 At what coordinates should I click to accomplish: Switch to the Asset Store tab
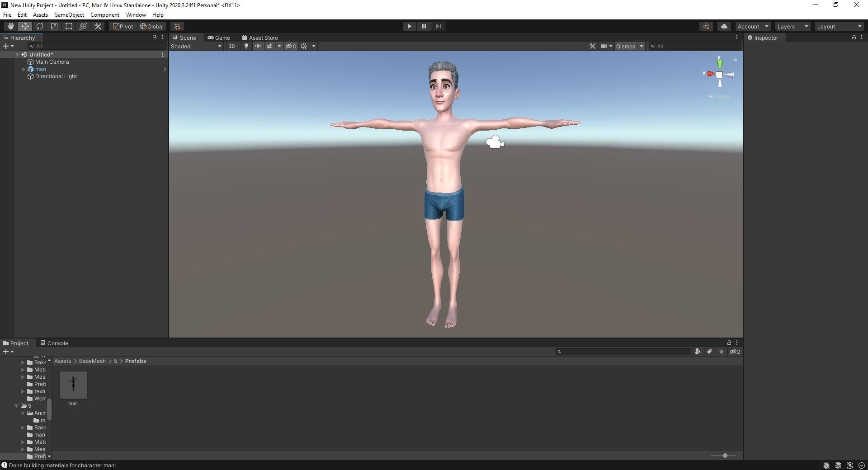260,38
